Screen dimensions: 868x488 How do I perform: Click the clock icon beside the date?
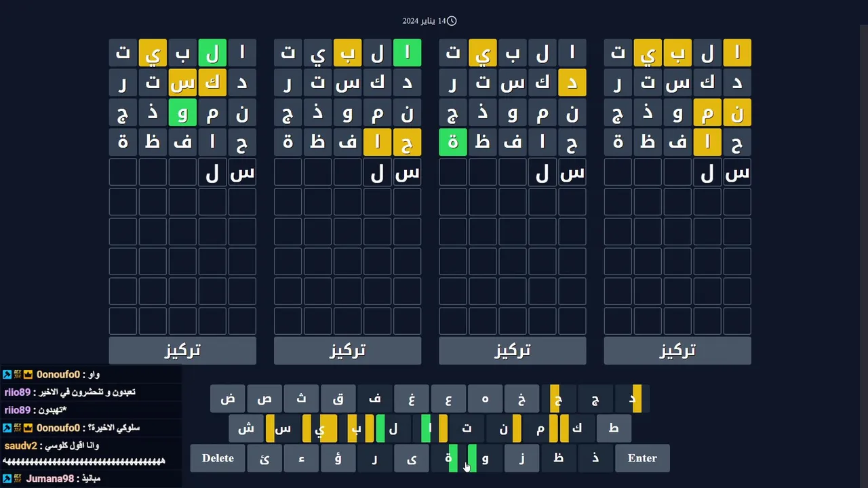(x=452, y=21)
